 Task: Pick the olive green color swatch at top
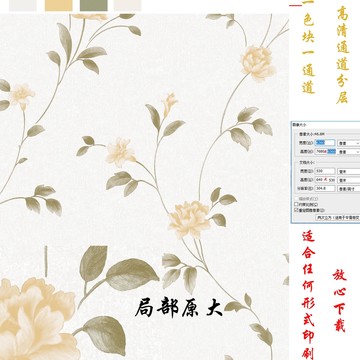(94, 5)
